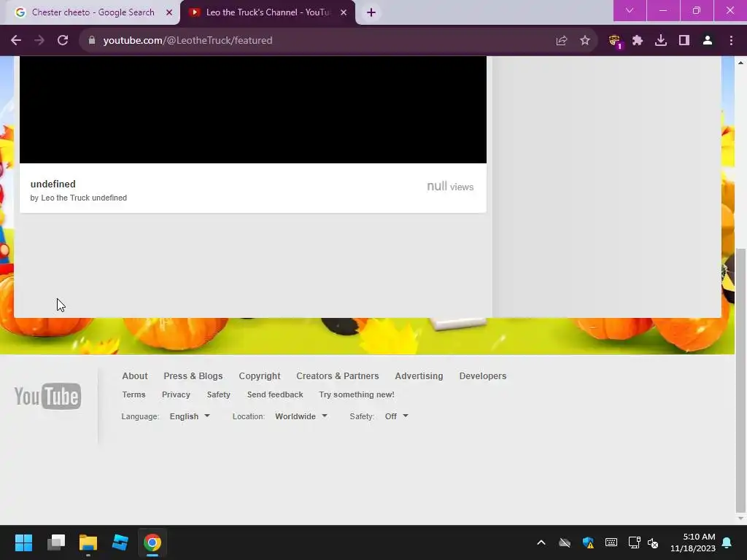Click the Chrome icon in the taskbar
This screenshot has width=747, height=560.
[152, 542]
